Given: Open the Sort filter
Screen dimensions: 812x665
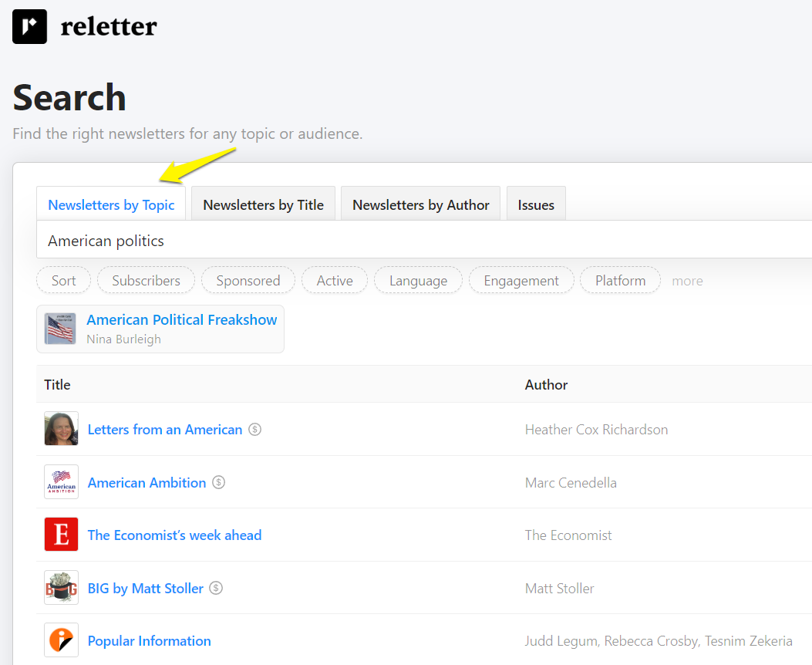Looking at the screenshot, I should pos(63,280).
